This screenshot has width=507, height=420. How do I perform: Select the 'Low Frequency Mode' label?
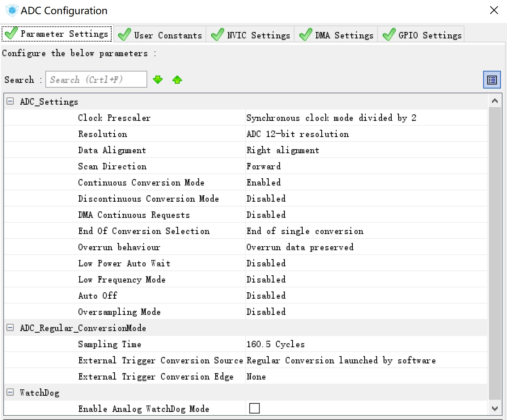tap(122, 279)
